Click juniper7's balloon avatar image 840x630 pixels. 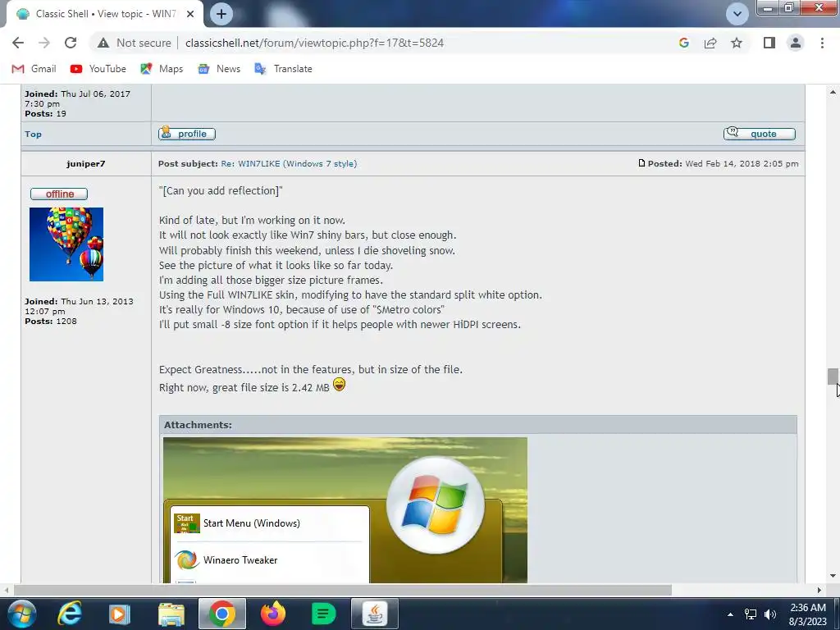tap(66, 244)
